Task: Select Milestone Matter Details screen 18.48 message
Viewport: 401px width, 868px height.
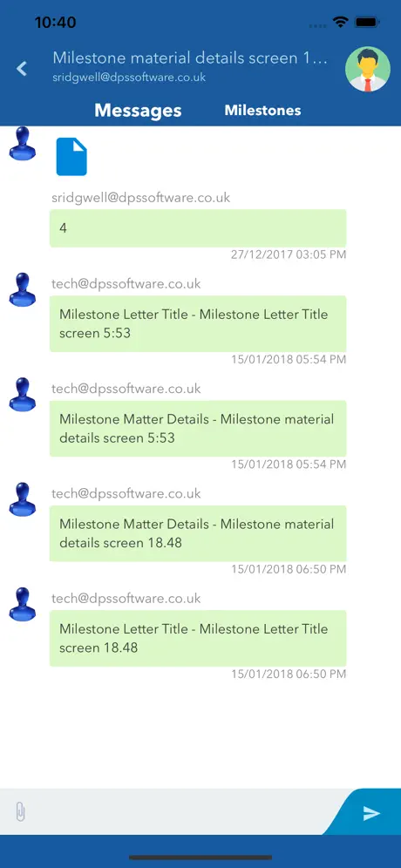Action: [x=198, y=533]
